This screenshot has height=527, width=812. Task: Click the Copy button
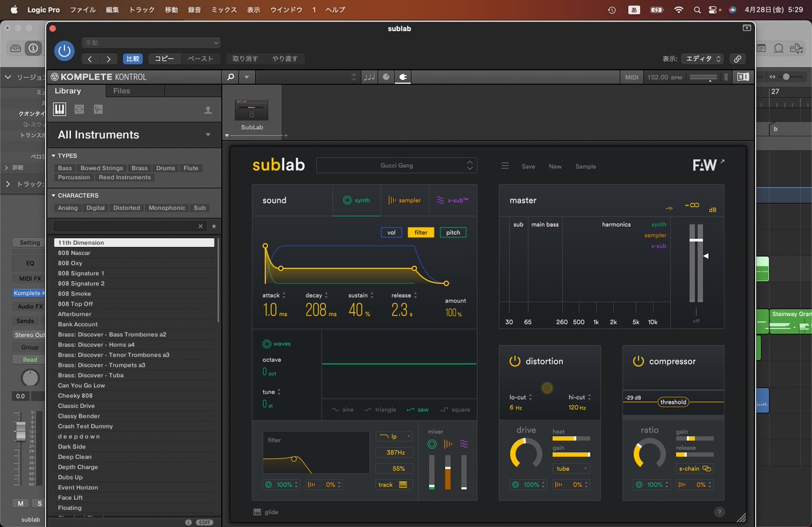(x=164, y=59)
